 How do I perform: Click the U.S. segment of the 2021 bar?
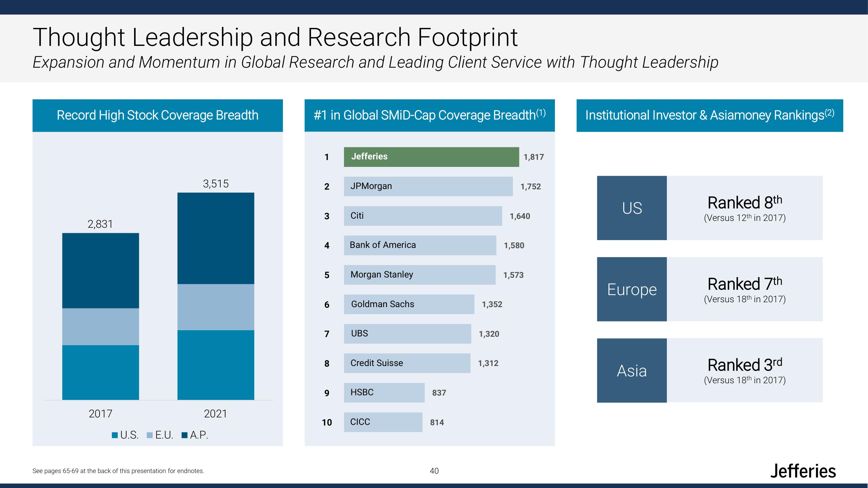[x=216, y=365]
